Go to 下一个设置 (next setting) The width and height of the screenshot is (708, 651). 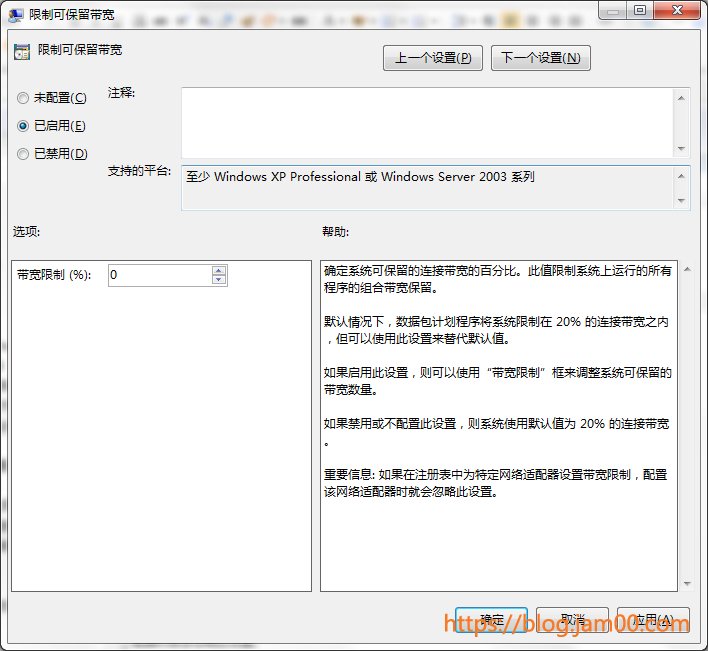coord(541,58)
